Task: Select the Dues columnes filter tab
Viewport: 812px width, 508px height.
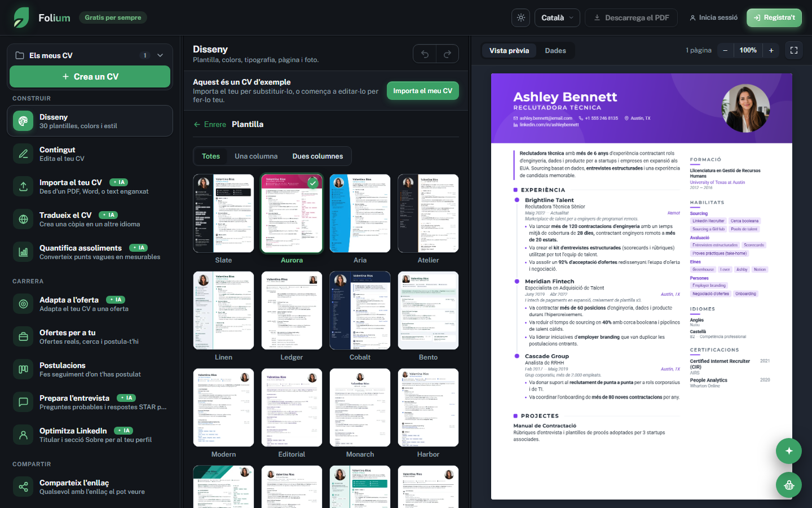Action: click(317, 156)
